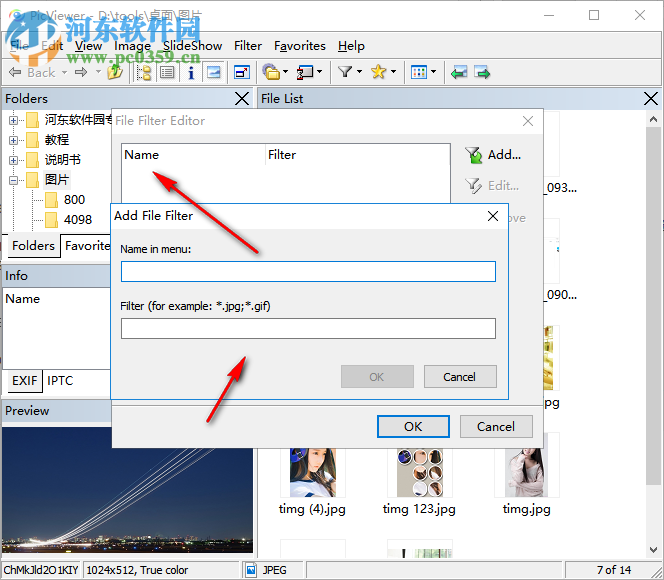Click the JPEG format icon in status bar

click(251, 570)
